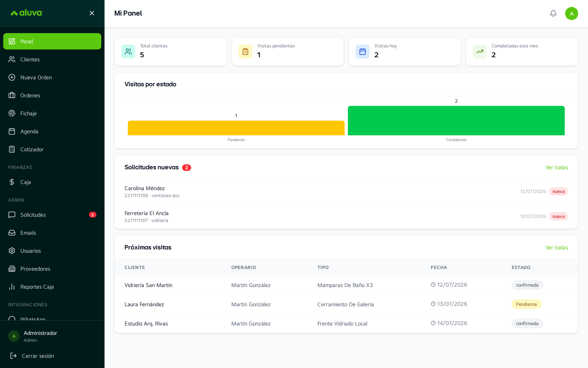Click the Fichaje fingerprint icon
Image resolution: width=588 pixels, height=368 pixels.
[x=12, y=113]
